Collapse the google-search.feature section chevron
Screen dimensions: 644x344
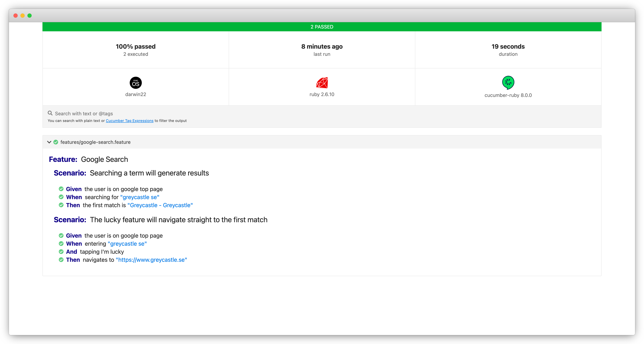click(49, 142)
